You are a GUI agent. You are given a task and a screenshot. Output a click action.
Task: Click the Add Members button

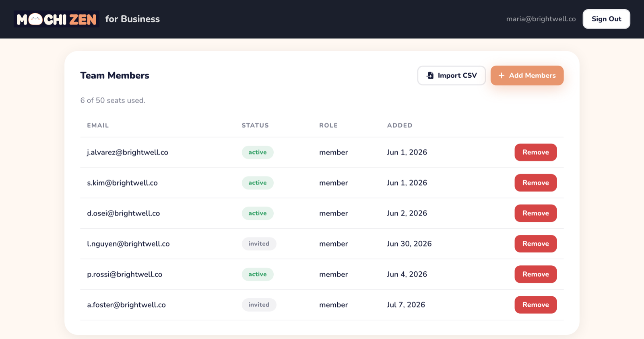(527, 75)
